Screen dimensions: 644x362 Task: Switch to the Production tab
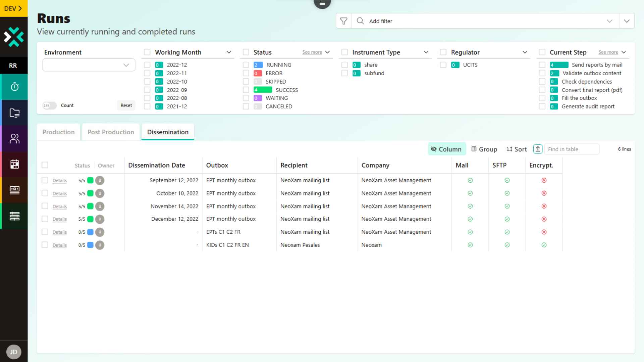[58, 132]
